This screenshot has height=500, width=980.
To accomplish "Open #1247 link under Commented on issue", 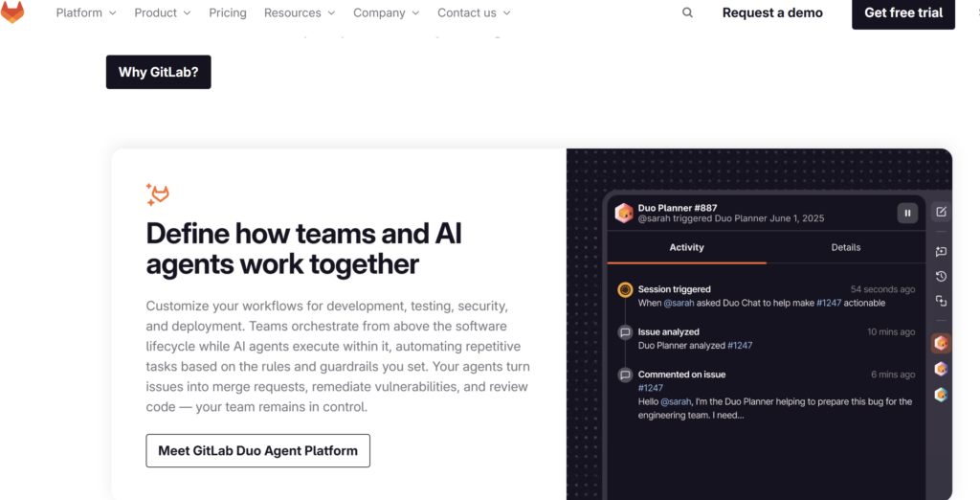I will (x=651, y=388).
